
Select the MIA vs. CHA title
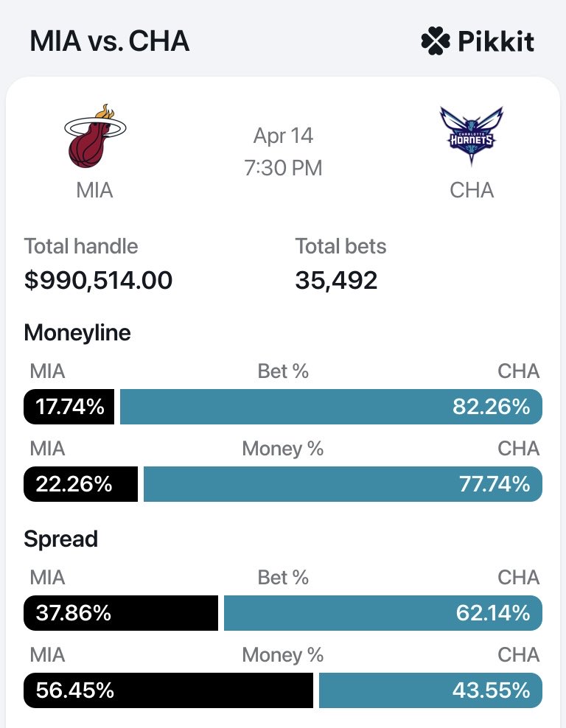click(x=109, y=41)
